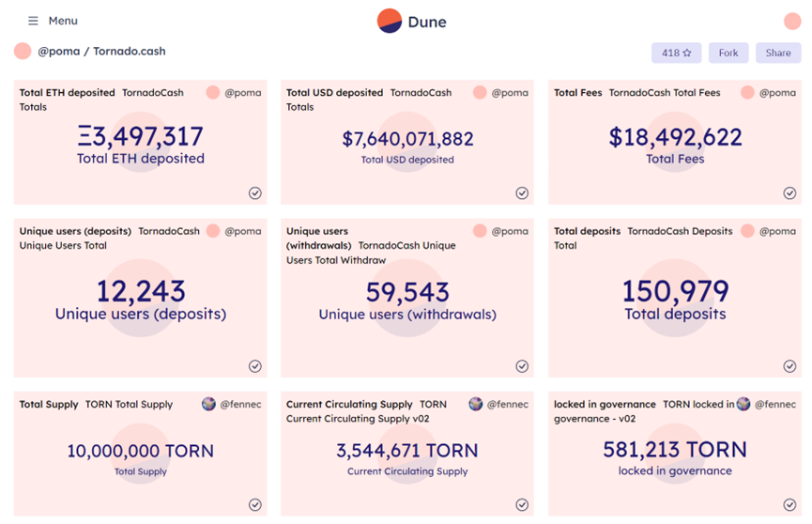Click check icon on Current Circulating Supply card
This screenshot has height=524, width=812.
(522, 505)
